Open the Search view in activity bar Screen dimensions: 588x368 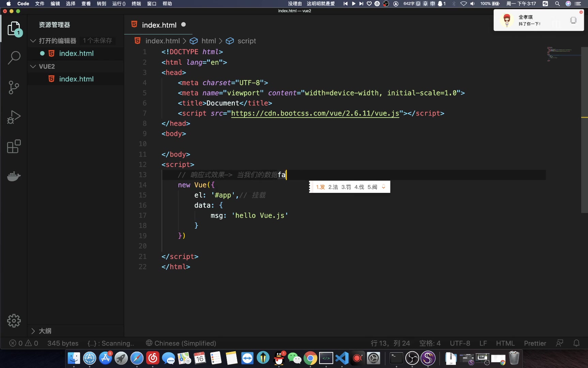pyautogui.click(x=14, y=58)
